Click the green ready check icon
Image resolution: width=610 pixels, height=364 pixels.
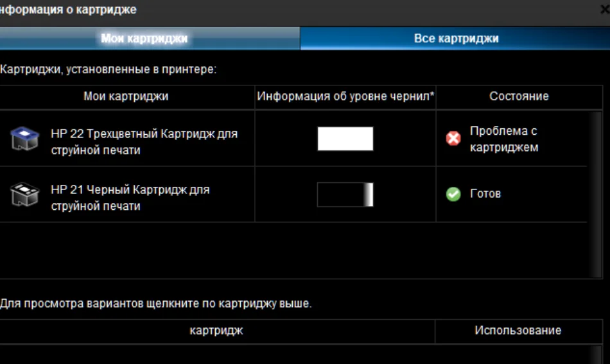(453, 194)
